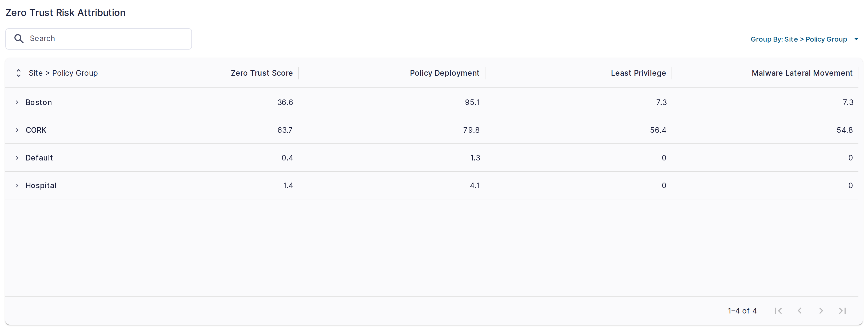Click the Site > Policy Group column header text
Image resolution: width=868 pixels, height=330 pixels.
(63, 73)
